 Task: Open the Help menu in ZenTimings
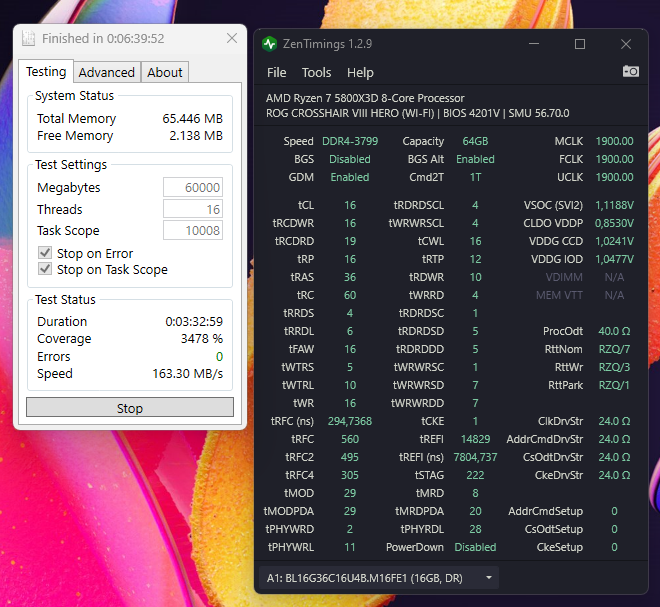[360, 72]
